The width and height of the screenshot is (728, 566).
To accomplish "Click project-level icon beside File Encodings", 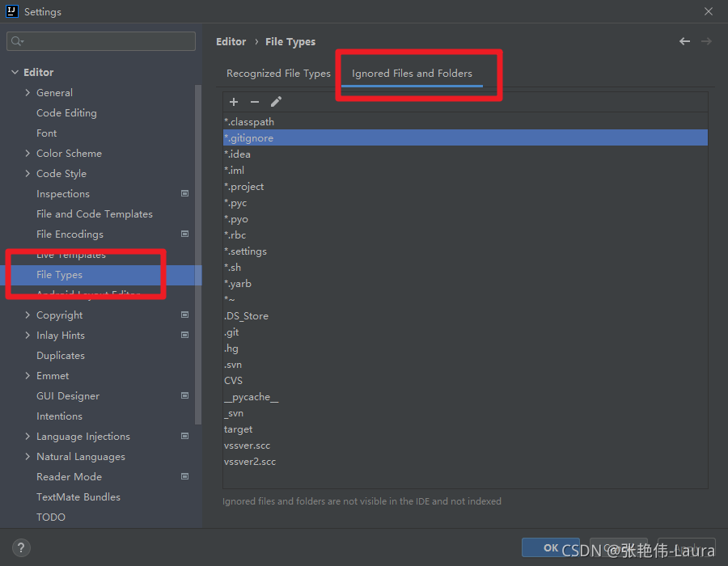I will click(184, 234).
